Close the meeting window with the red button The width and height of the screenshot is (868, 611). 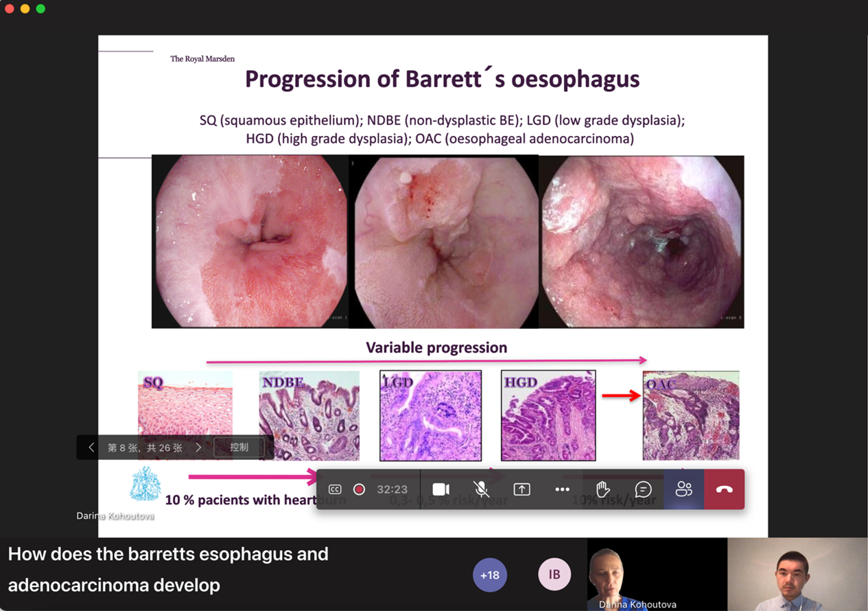click(x=10, y=9)
